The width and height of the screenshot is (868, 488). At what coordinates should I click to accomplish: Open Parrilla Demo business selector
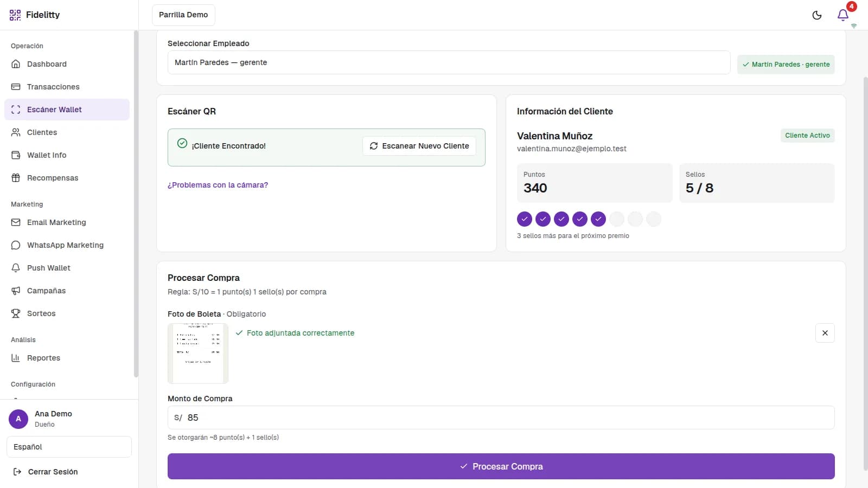tap(183, 15)
